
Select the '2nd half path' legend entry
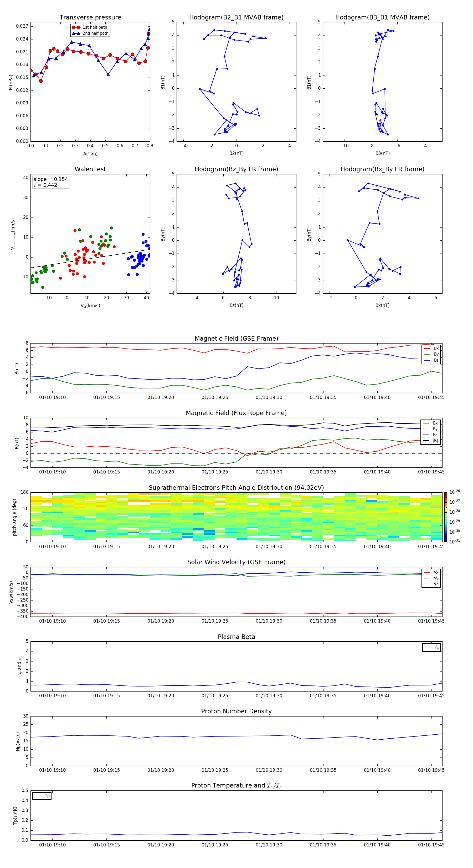[x=90, y=33]
